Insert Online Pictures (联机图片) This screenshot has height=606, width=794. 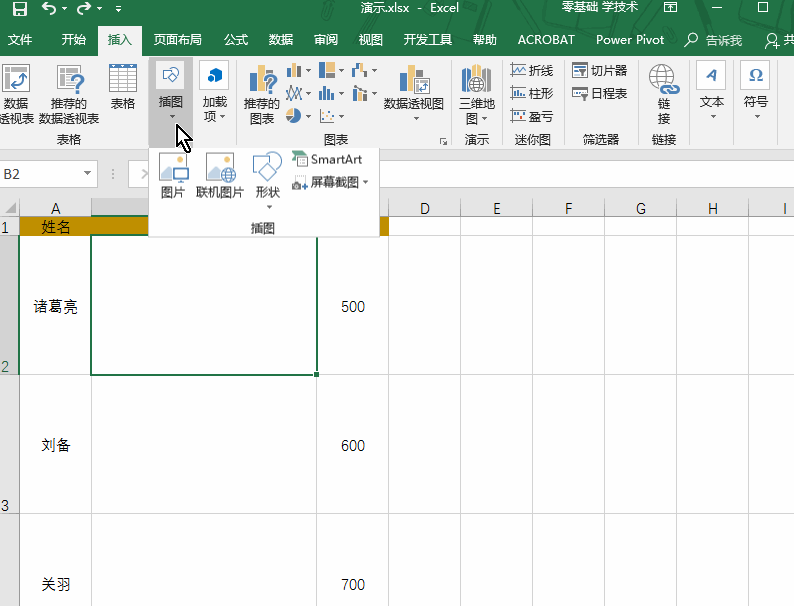(219, 175)
